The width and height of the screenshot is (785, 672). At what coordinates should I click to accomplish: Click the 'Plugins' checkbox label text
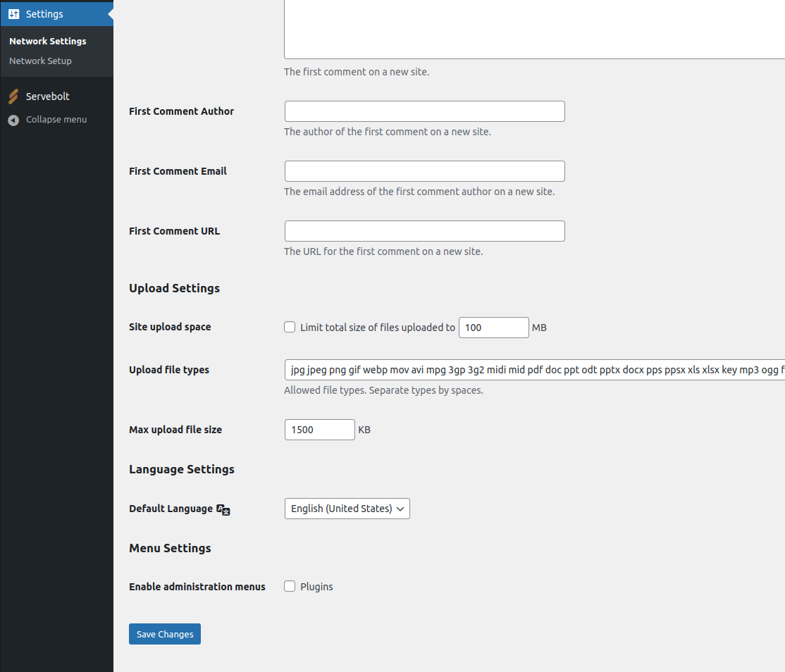coord(316,587)
